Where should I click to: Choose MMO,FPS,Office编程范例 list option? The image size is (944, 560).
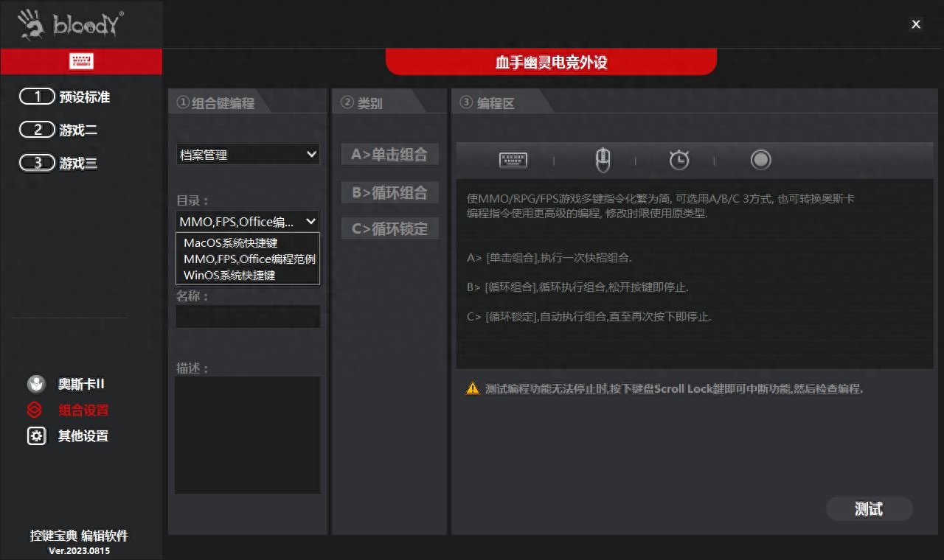tap(248, 259)
